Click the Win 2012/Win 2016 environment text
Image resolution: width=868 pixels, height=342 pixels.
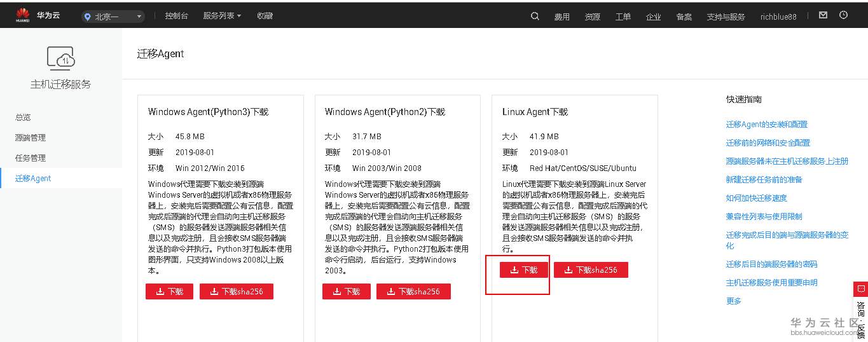[x=210, y=168]
